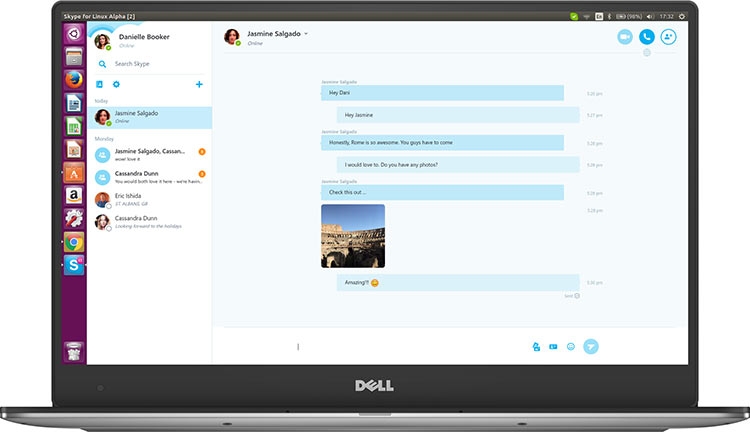750x432 pixels.
Task: Select the Jasmine Salgado conversation
Action: [x=150, y=117]
